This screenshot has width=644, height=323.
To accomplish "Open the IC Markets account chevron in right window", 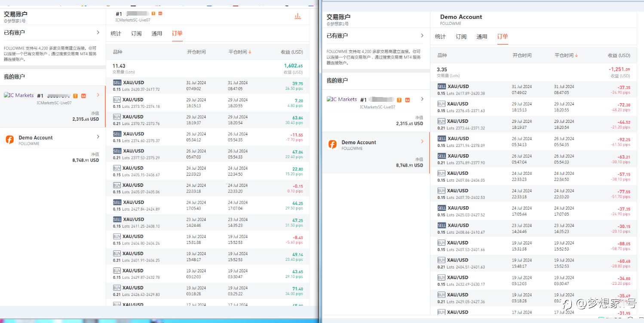I will pyautogui.click(x=422, y=99).
